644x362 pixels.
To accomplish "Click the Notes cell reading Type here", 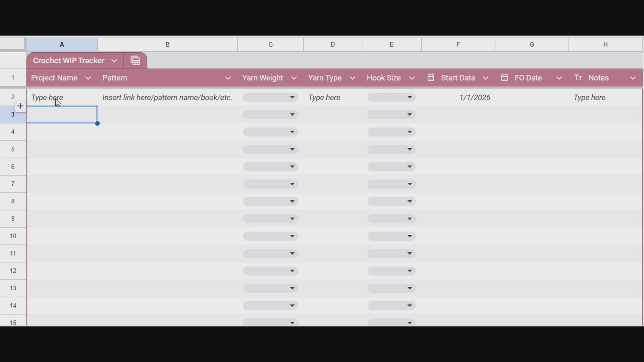I will (x=589, y=98).
